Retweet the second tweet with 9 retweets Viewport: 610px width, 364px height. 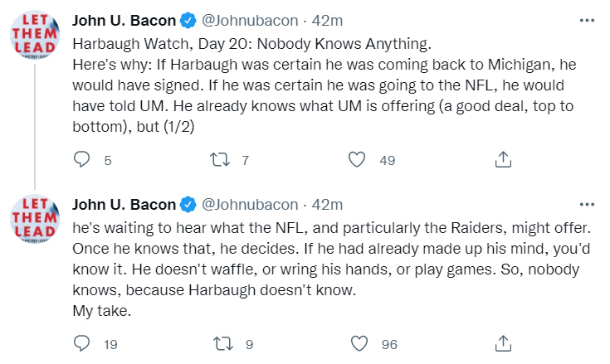click(223, 344)
